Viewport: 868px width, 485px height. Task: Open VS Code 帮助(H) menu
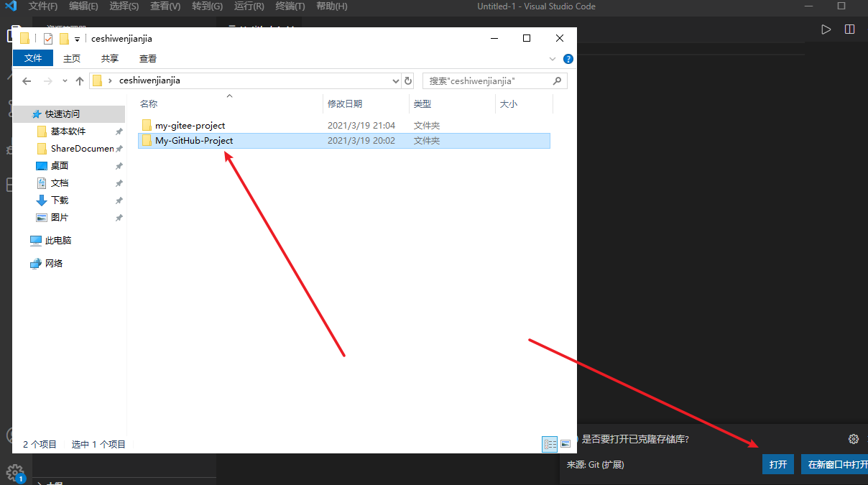coord(332,6)
